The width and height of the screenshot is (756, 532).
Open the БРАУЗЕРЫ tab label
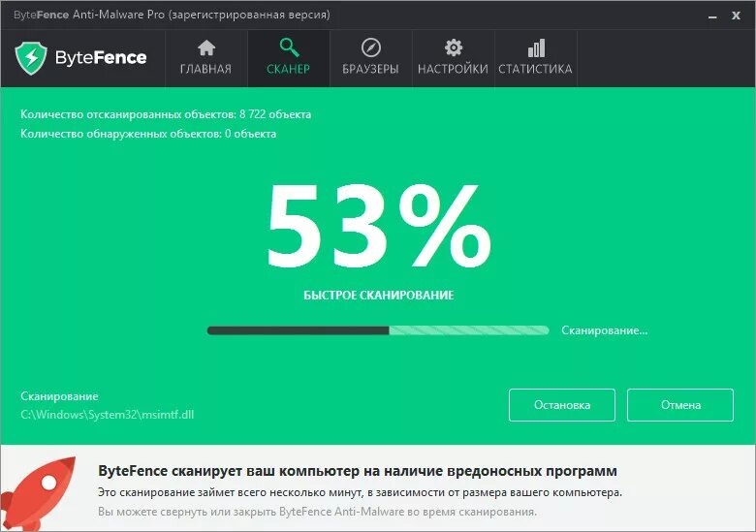point(370,69)
